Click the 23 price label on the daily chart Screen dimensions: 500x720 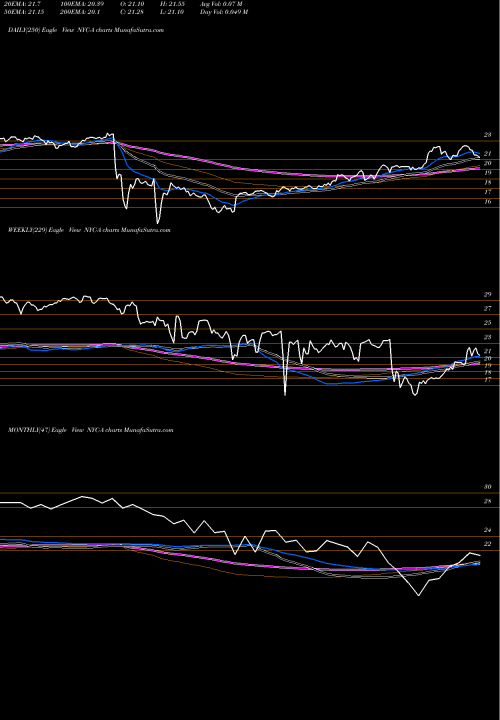tap(487, 135)
